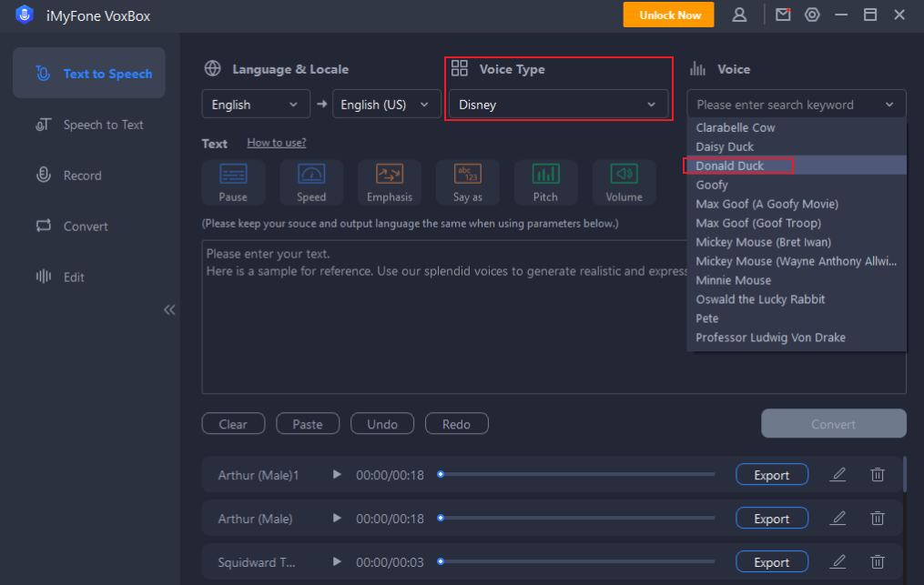Select Mickey Mouse (Wayne Anthony Allwine) voice
The width and height of the screenshot is (924, 585).
tap(797, 261)
